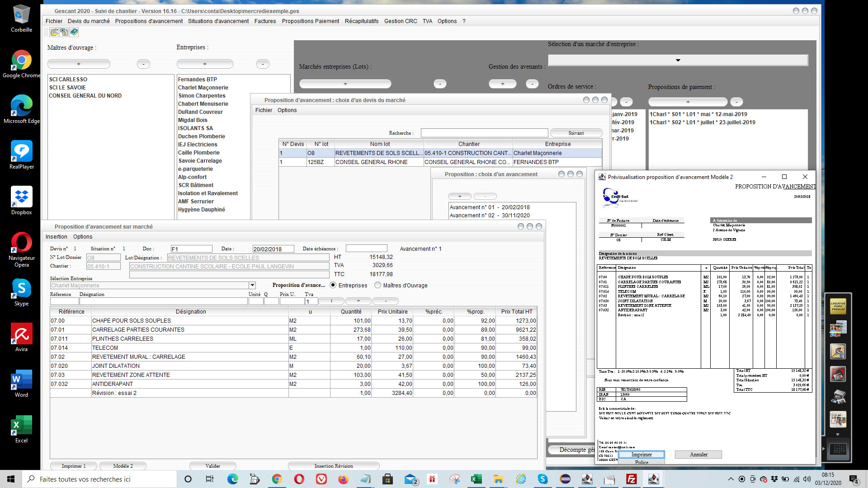The height and width of the screenshot is (488, 868).
Task: Open the scissors photo edit dock icon
Action: coord(838,351)
